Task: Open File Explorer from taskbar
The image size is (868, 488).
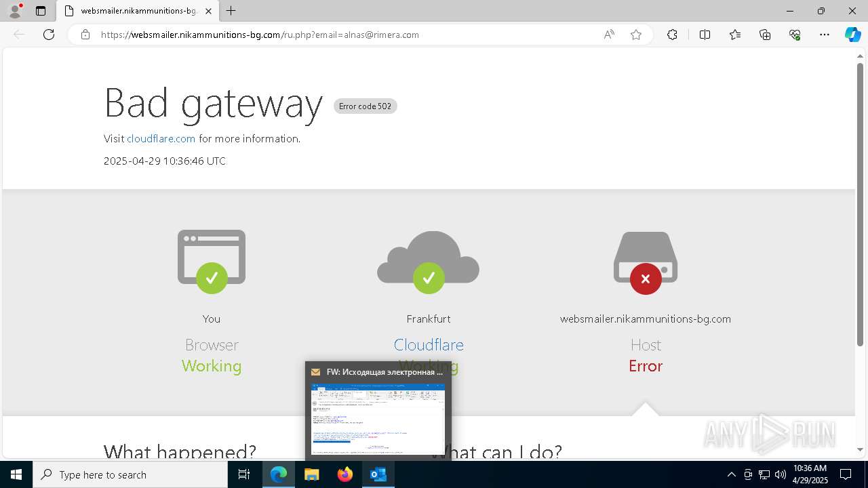Action: [312, 474]
